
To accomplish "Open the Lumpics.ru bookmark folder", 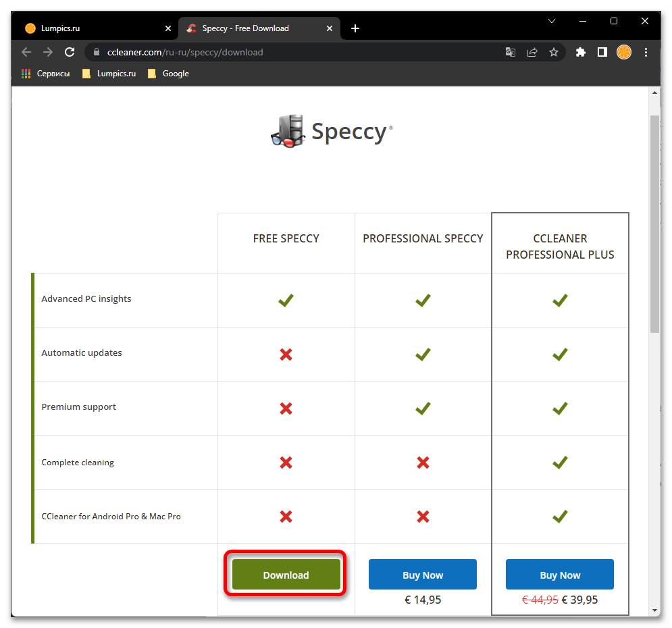I will [109, 74].
